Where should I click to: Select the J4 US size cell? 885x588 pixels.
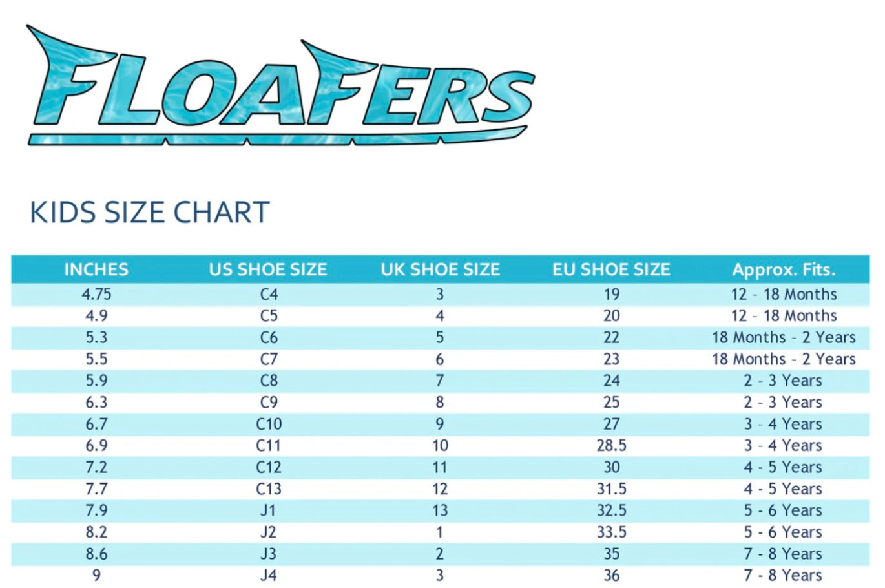pyautogui.click(x=269, y=575)
